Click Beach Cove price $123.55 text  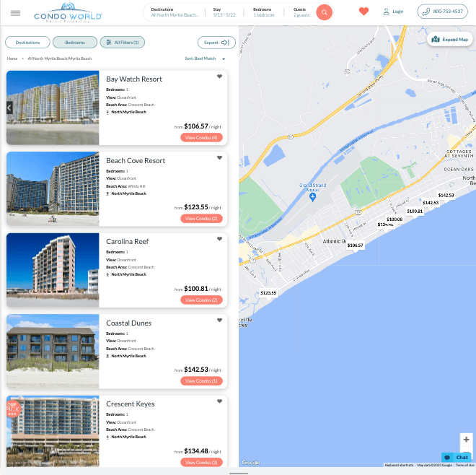(195, 207)
